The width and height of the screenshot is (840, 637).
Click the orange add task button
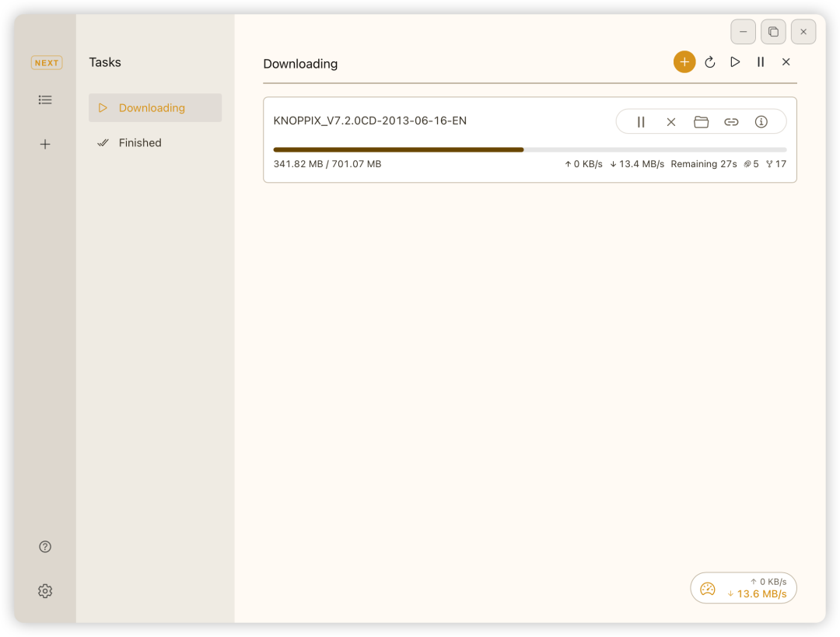tap(684, 62)
